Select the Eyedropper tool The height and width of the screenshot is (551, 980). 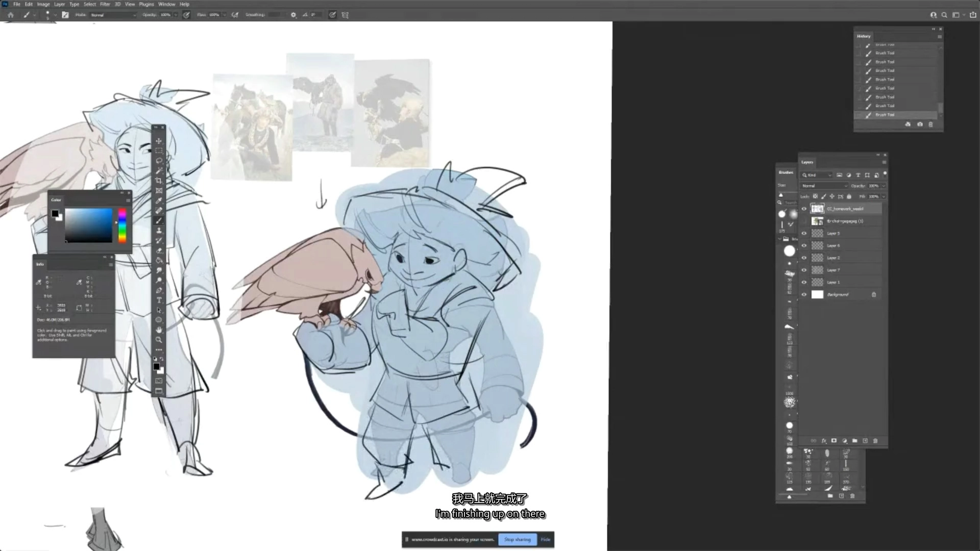coord(159,201)
